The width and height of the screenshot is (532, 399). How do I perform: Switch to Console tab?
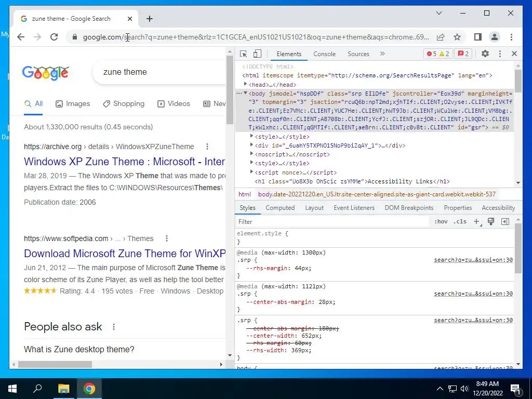click(x=324, y=54)
